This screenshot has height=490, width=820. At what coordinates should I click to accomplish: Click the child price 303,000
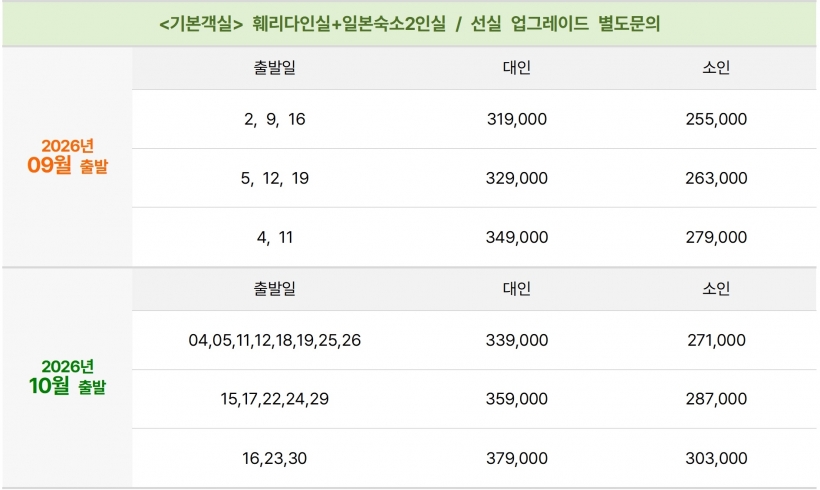coord(716,459)
